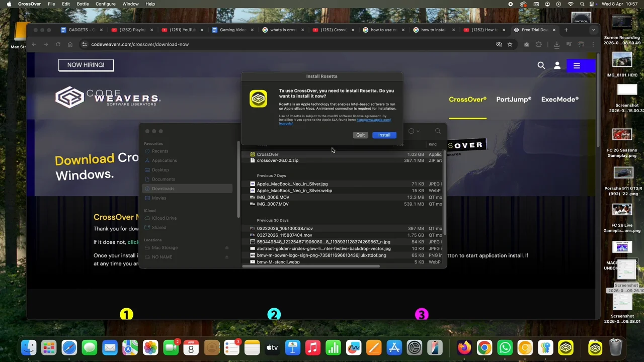Select the crossover-26.0.0.zip file in Downloads
Screen dimensions: 644x362
(277, 160)
